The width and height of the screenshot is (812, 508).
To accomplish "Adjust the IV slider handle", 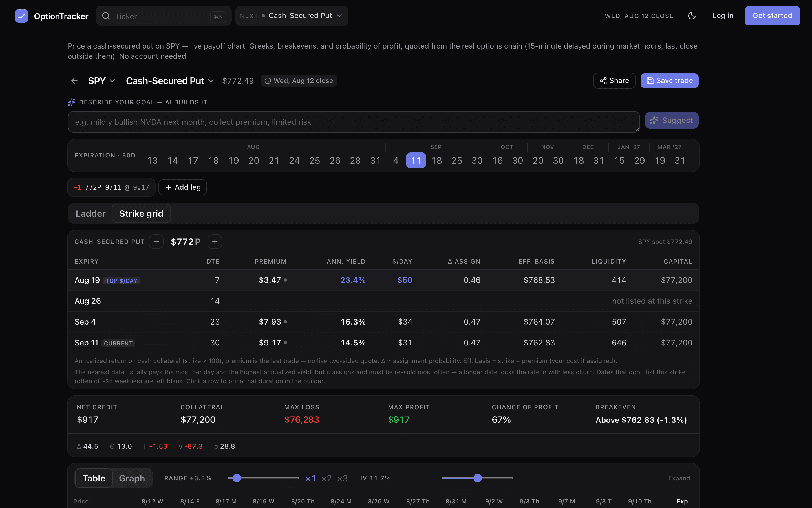I will pyautogui.click(x=478, y=478).
